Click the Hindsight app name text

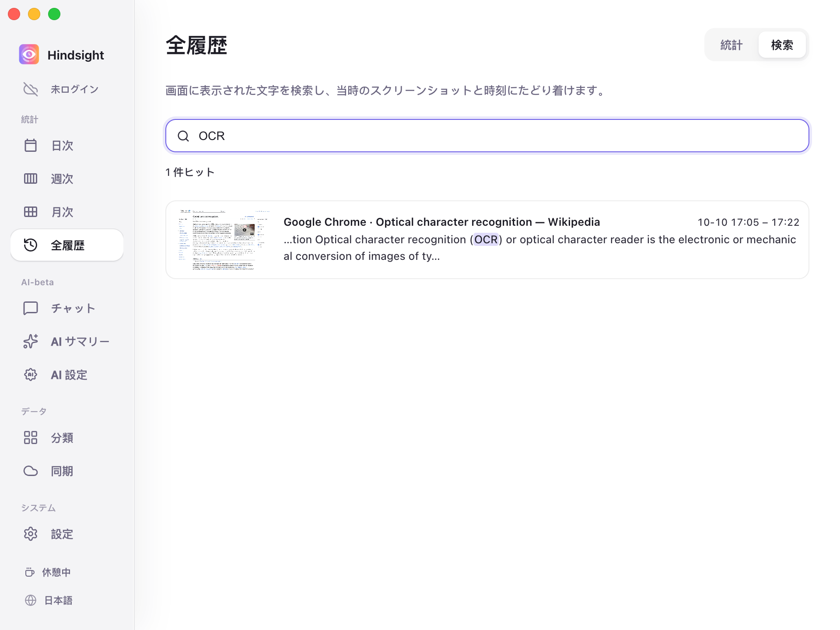coord(76,55)
